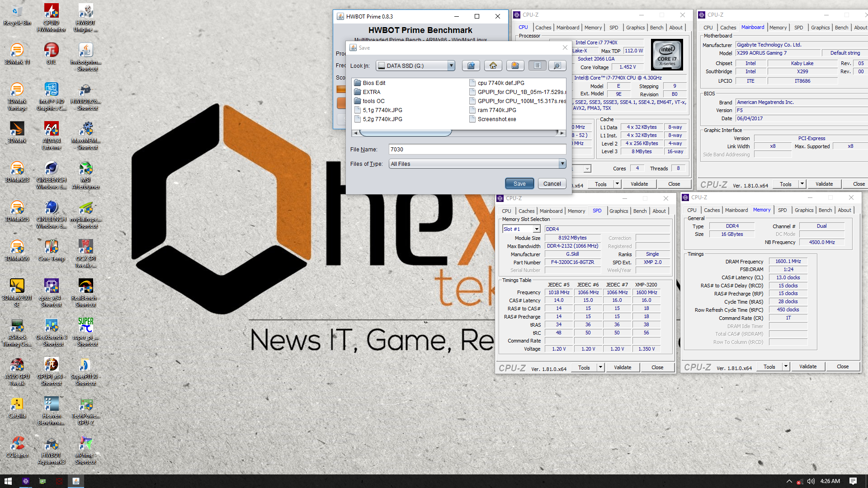Show hidden system tray icons

tap(789, 481)
